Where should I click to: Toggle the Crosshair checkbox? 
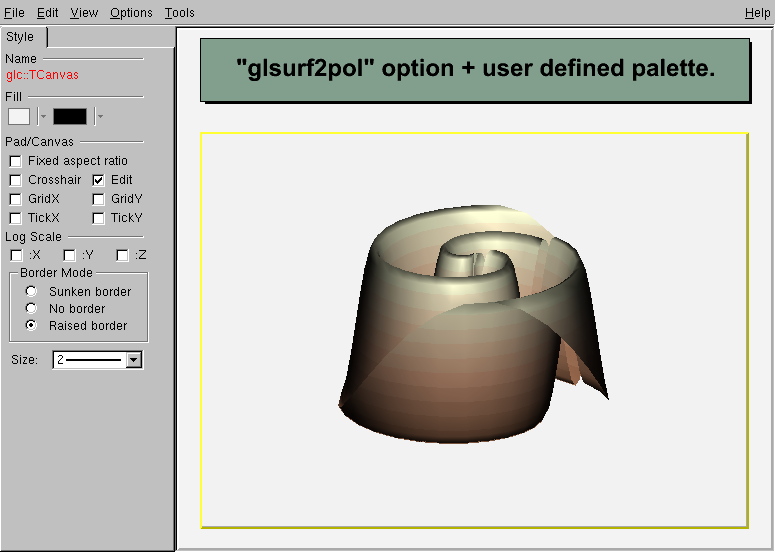(16, 180)
